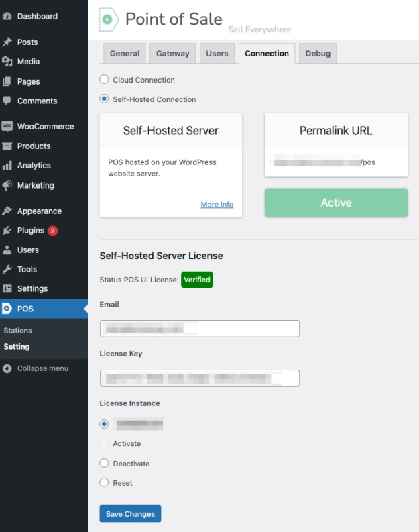Open the More Info link
The image size is (419, 532).
(217, 204)
